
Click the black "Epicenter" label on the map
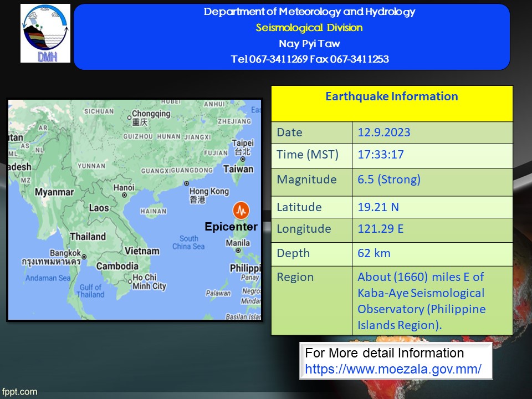pyautogui.click(x=231, y=227)
